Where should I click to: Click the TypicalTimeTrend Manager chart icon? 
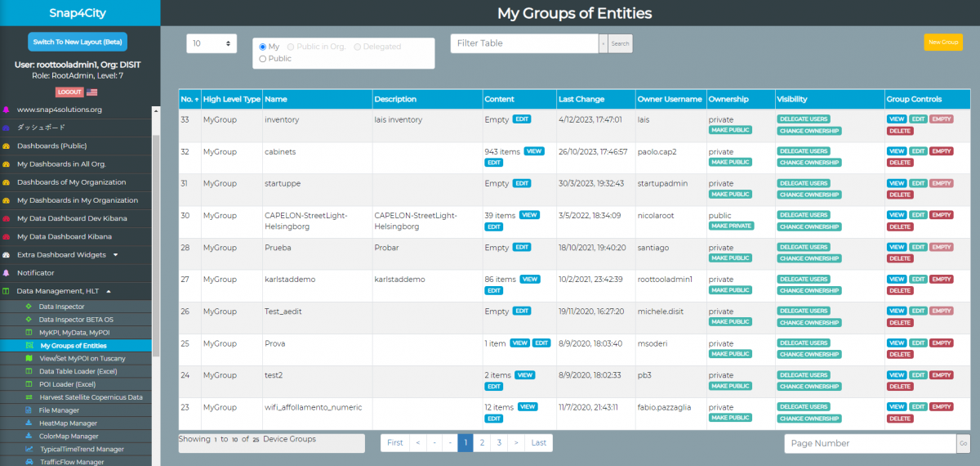pyautogui.click(x=29, y=449)
